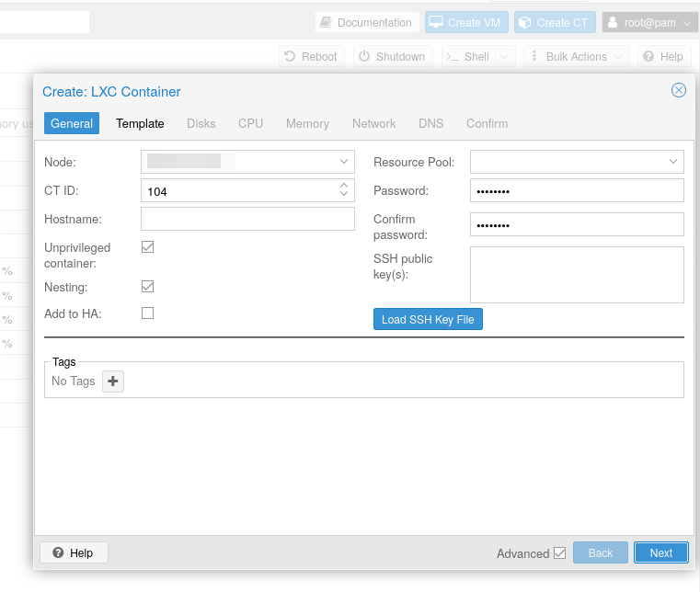The height and width of the screenshot is (592, 700).
Task: Disable the Nesting checkbox
Action: pyautogui.click(x=147, y=287)
